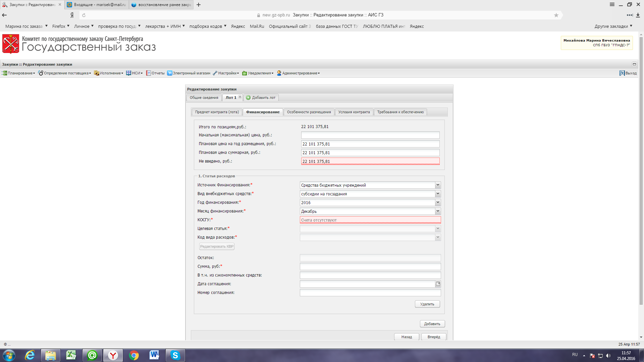Viewport: 644px width, 362px height.
Task: Collapse the Закупки panel header button
Action: 634,64
